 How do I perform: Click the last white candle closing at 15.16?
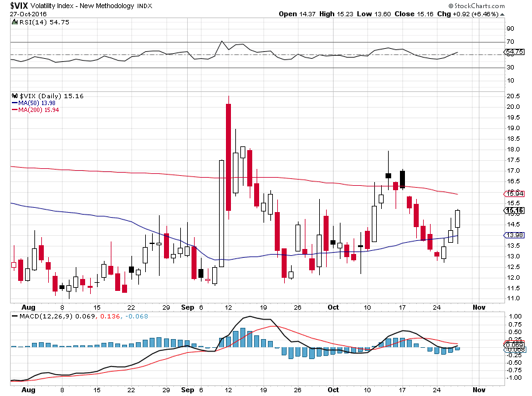pyautogui.click(x=458, y=219)
